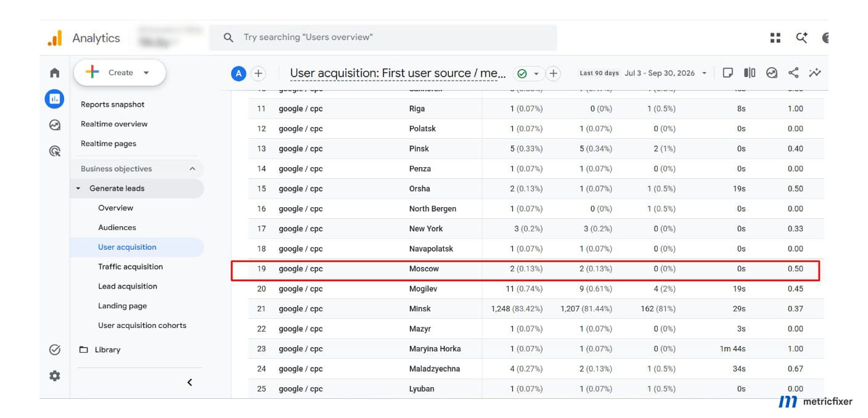
Task: Click the search sparkle icon in the header
Action: coord(801,38)
